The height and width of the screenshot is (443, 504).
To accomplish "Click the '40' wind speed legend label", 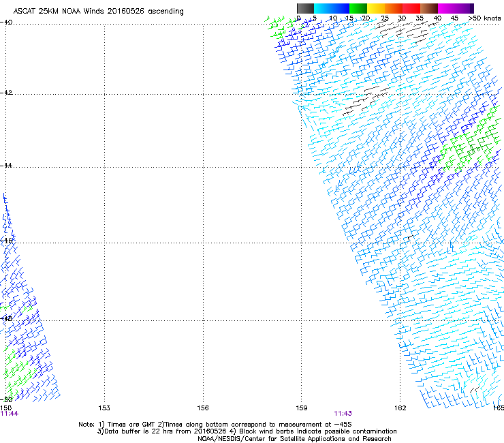I will coord(437,18).
